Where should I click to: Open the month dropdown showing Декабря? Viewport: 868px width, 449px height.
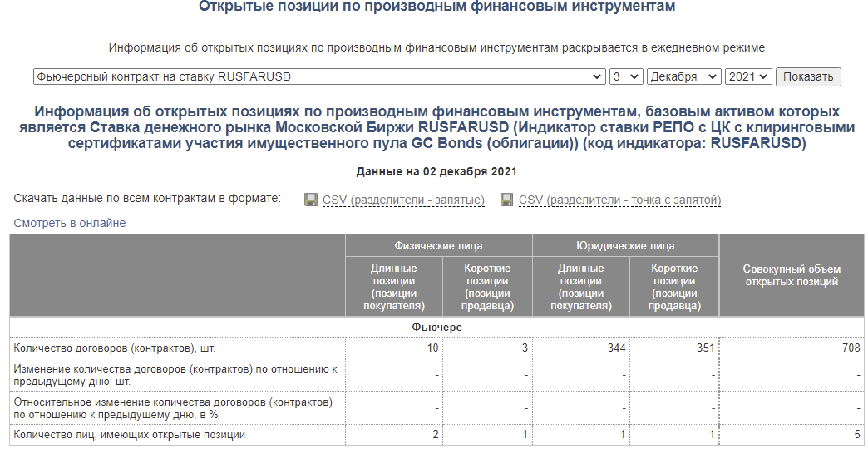click(683, 76)
